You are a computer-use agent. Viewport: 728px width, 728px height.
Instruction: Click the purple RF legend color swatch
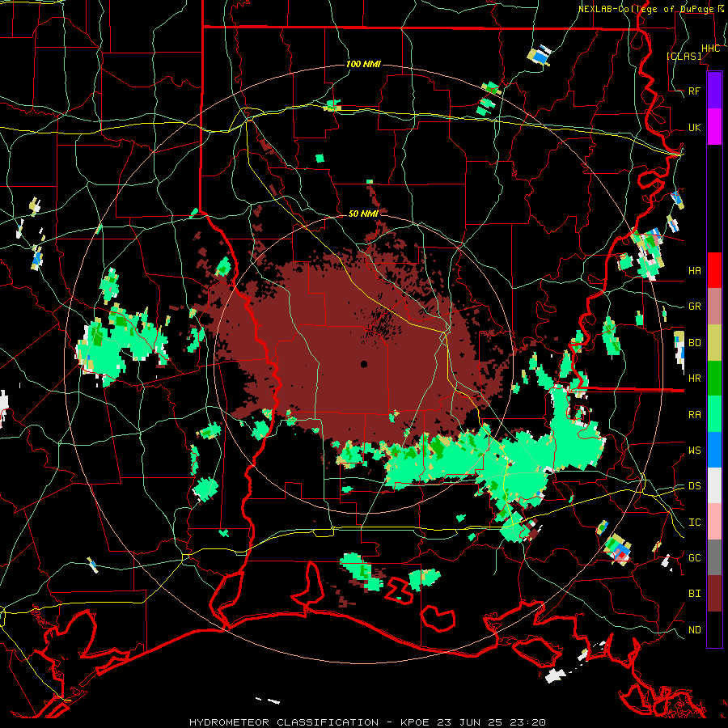pyautogui.click(x=714, y=91)
